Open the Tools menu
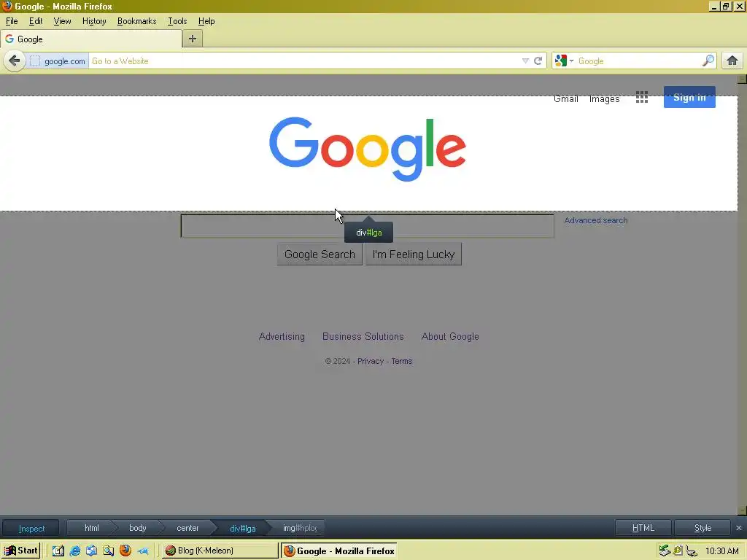The width and height of the screenshot is (747, 560). pyautogui.click(x=177, y=21)
